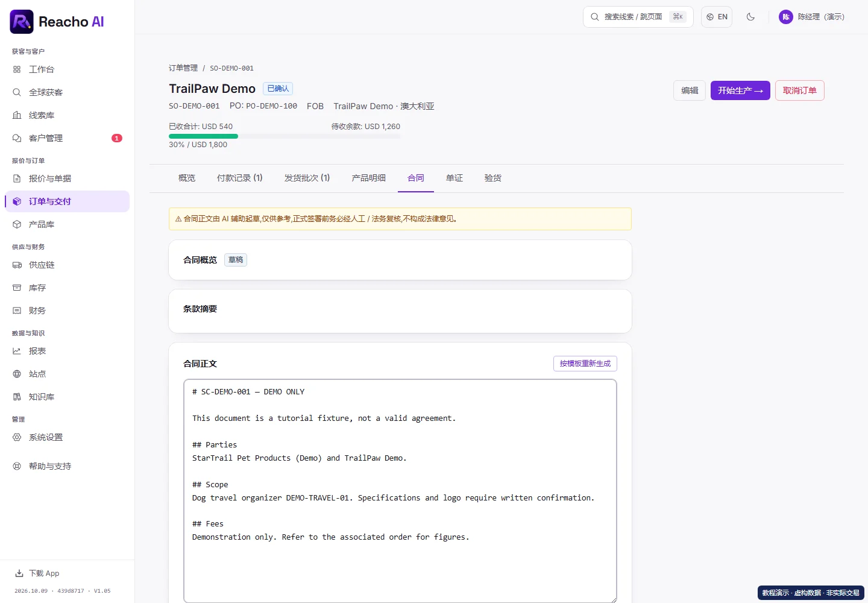Click the 财务 ledger icon
This screenshot has height=603, width=868.
17,311
